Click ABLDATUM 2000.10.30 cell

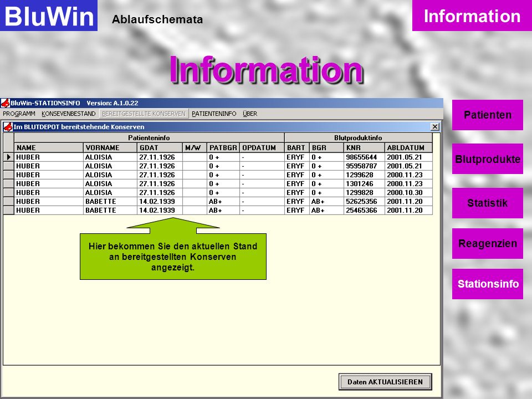pyautogui.click(x=408, y=192)
